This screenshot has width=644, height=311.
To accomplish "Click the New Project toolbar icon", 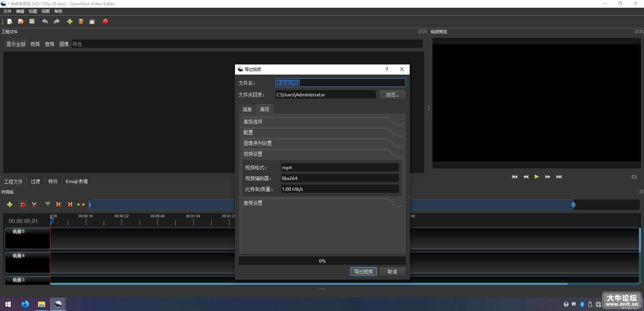I will point(10,21).
